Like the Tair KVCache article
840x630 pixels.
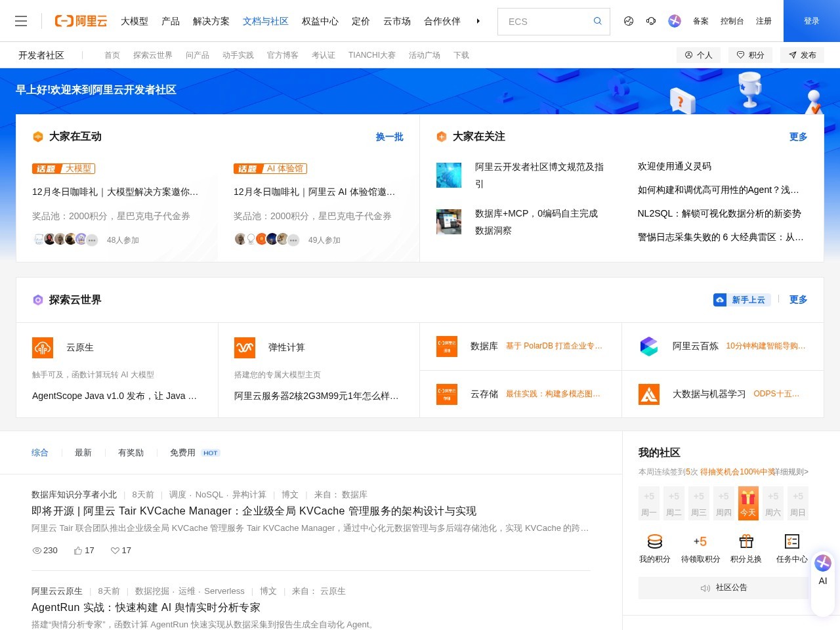(x=78, y=551)
